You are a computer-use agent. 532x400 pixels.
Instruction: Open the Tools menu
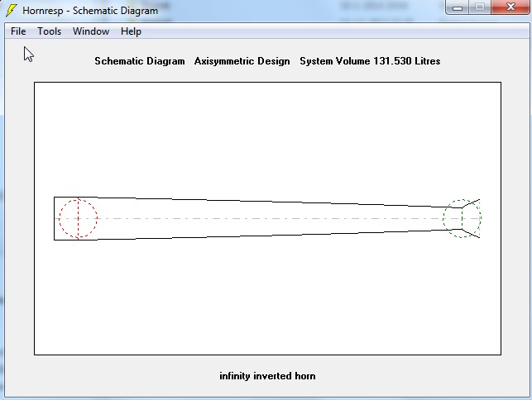pyautogui.click(x=49, y=31)
